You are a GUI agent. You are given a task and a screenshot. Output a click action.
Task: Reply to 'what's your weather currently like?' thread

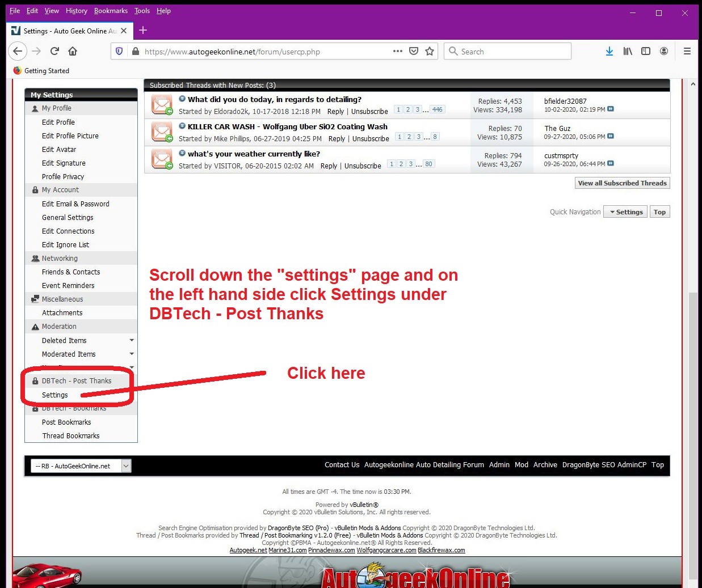[329, 166]
